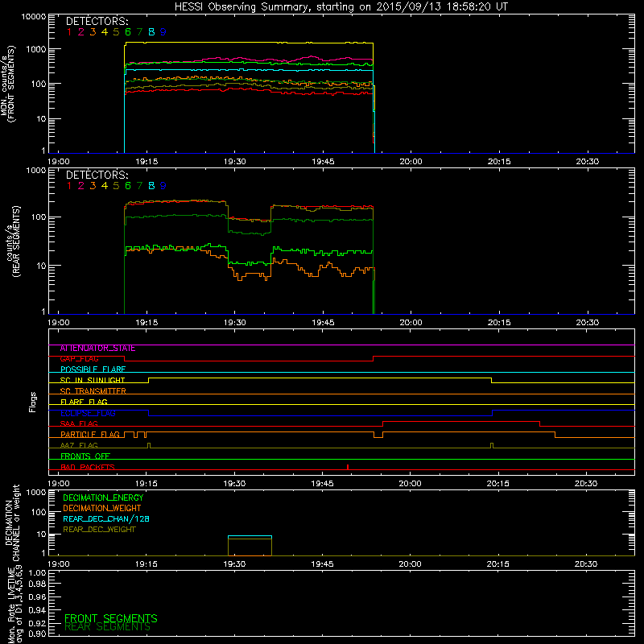644x644 pixels.
Task: Click the red BAD_PACKETS spike marker
Action: coord(348,467)
